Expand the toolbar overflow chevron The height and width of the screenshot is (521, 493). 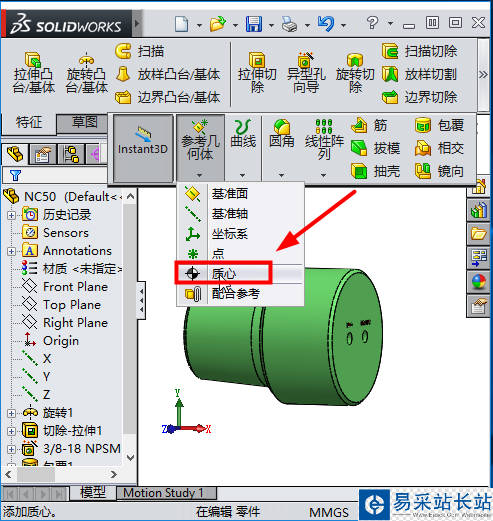[x=483, y=74]
